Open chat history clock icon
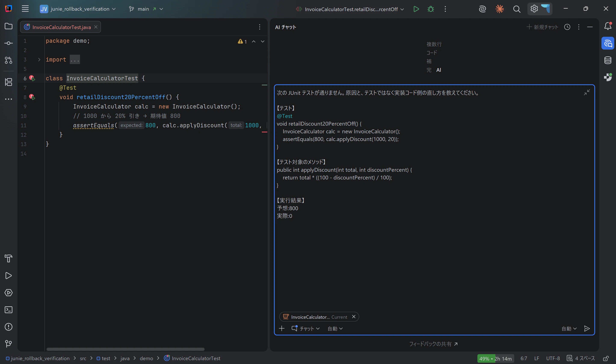Image resolution: width=616 pixels, height=364 pixels. coord(567,27)
